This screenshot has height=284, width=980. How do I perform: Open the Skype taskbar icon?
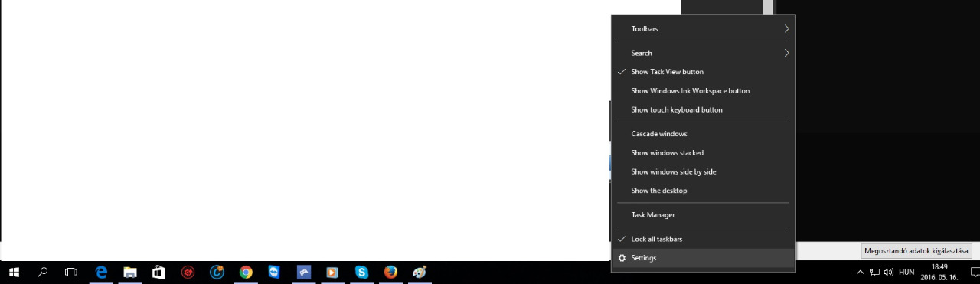coord(361,272)
